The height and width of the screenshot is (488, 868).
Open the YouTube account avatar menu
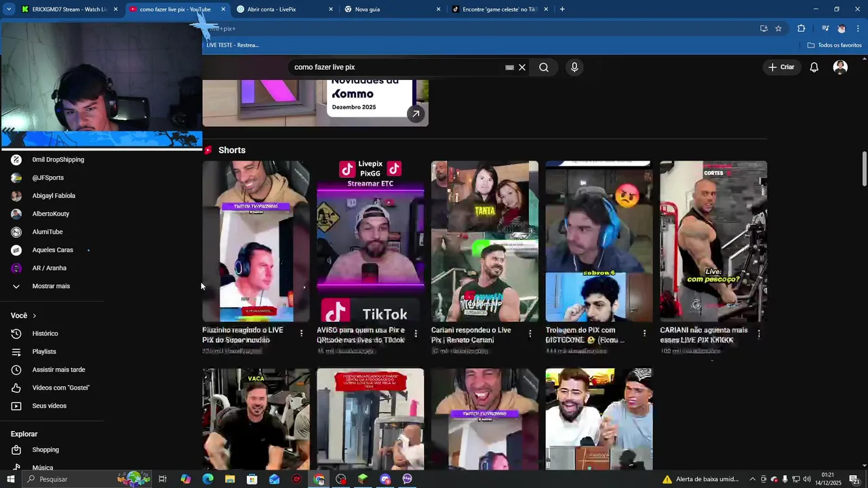point(840,67)
